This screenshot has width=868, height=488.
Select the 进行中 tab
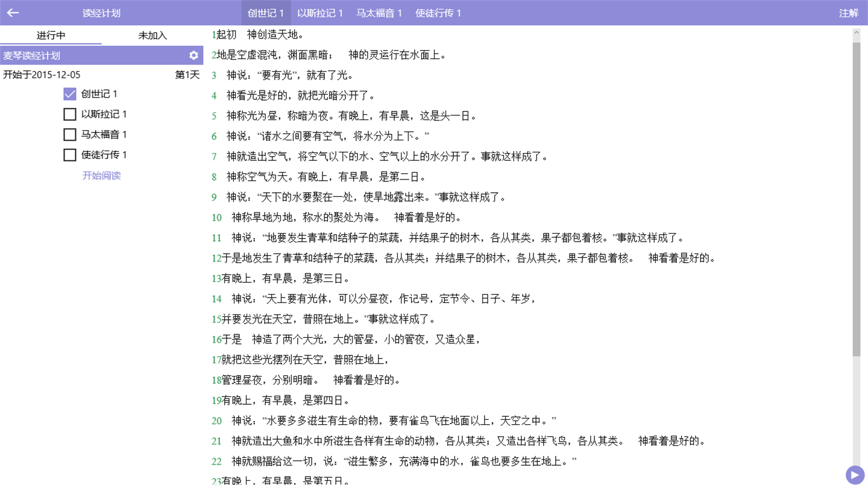51,36
